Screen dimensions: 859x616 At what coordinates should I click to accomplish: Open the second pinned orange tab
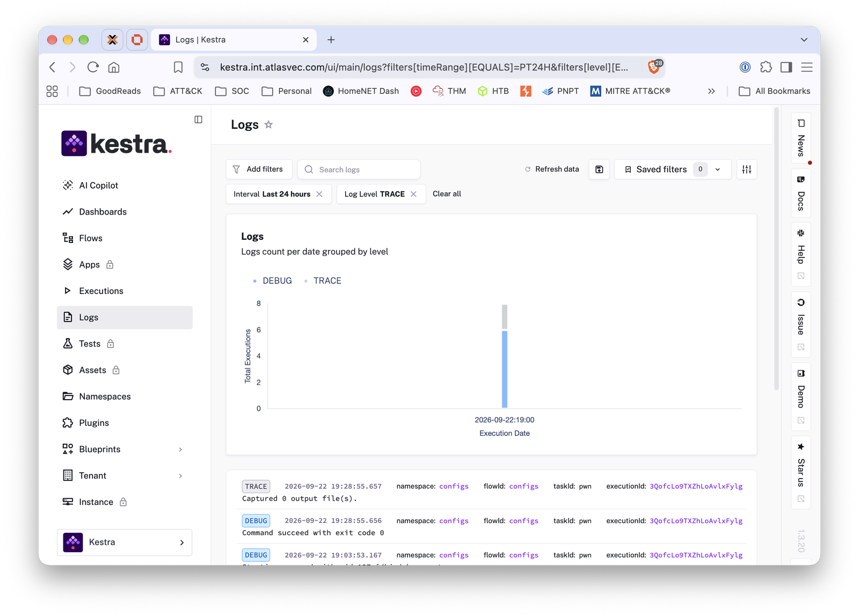click(x=137, y=40)
